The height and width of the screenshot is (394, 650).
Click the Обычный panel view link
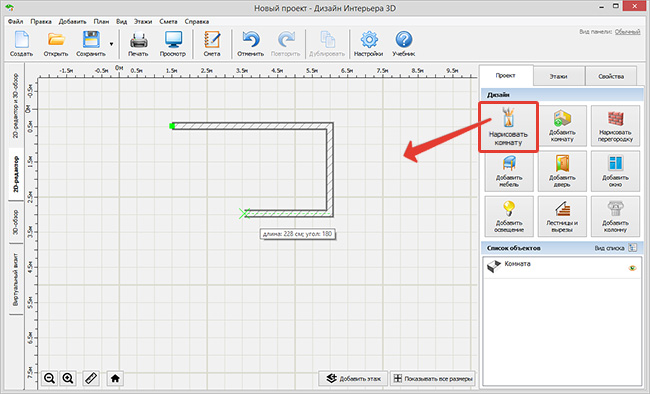click(627, 32)
